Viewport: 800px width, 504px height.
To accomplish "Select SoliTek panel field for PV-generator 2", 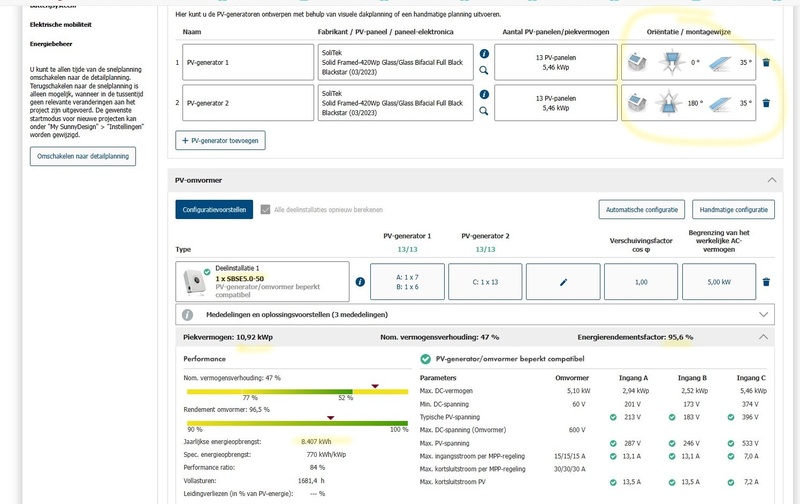I will pos(395,103).
